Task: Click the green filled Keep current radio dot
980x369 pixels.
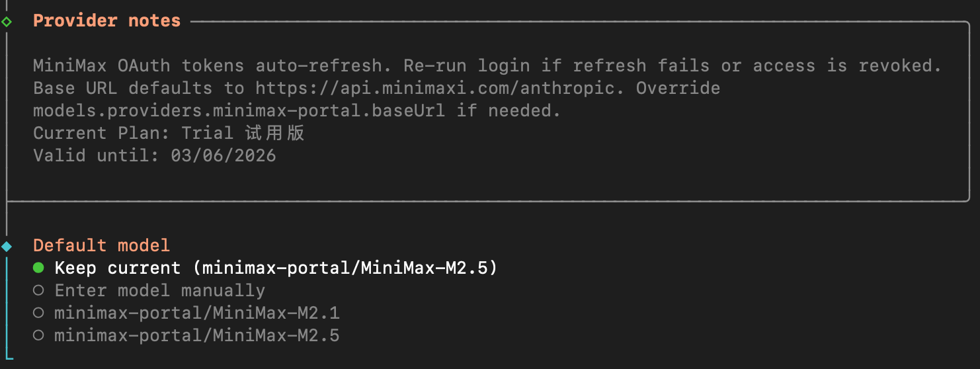Action: pos(38,268)
